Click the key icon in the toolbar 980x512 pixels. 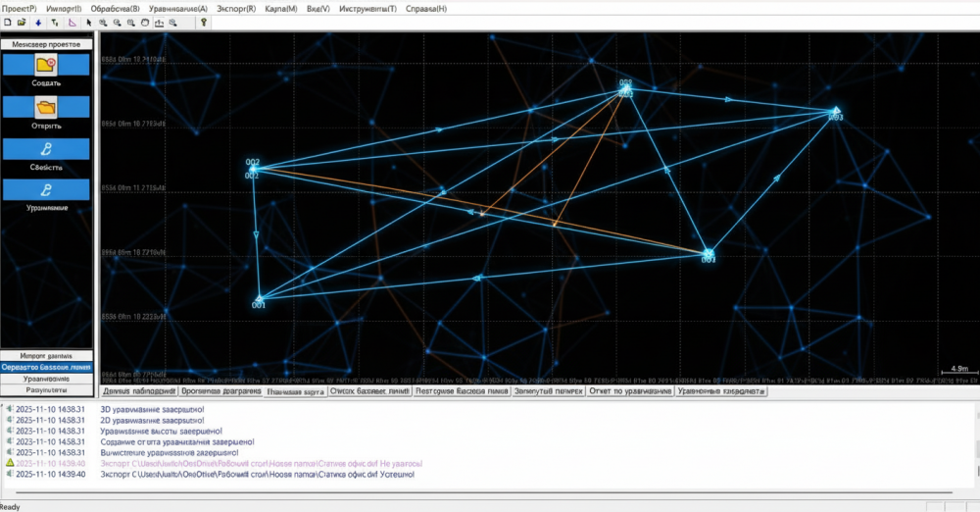coord(203,23)
